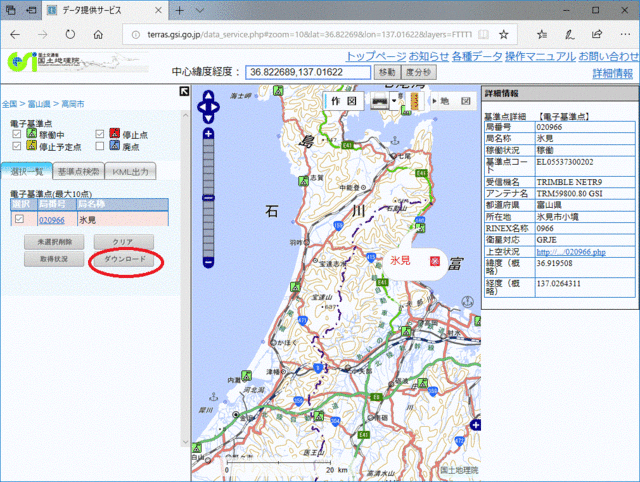The width and height of the screenshot is (640, 482).
Task: Enable the 廃点 stations checkbox
Action: pyautogui.click(x=100, y=146)
